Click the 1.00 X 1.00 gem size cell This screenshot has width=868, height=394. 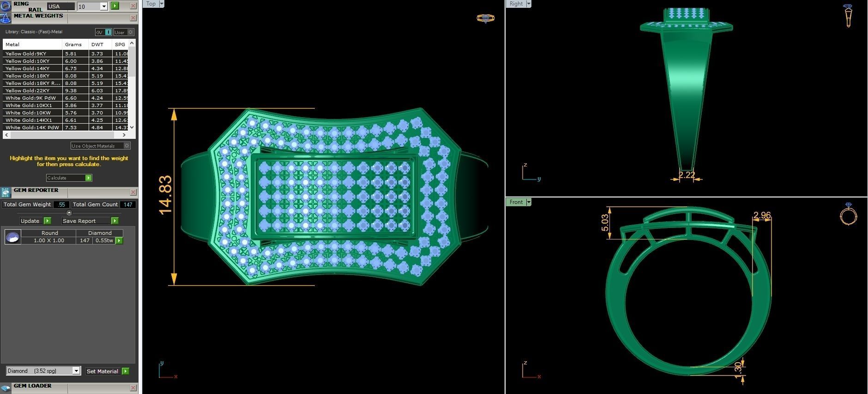49,240
